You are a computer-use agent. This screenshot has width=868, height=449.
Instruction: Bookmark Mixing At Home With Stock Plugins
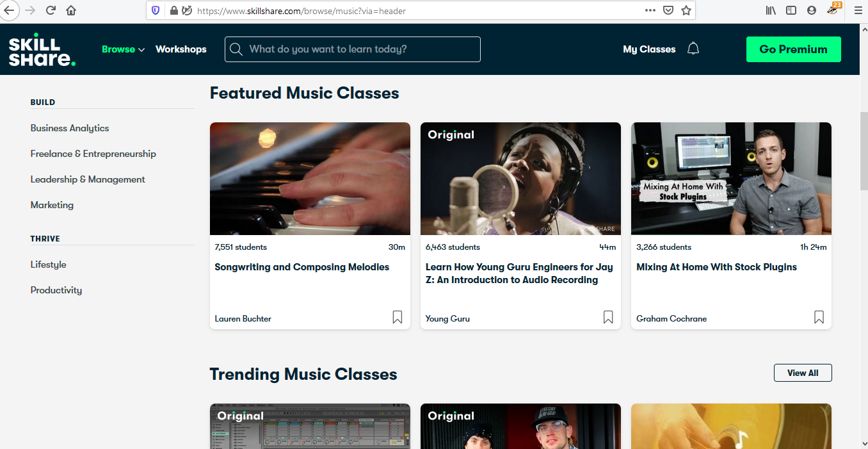tap(819, 317)
